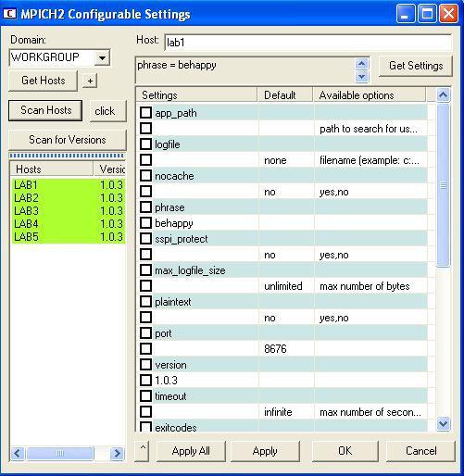This screenshot has width=464, height=476.
Task: Click the 8676 default port value
Action: [x=275, y=349]
